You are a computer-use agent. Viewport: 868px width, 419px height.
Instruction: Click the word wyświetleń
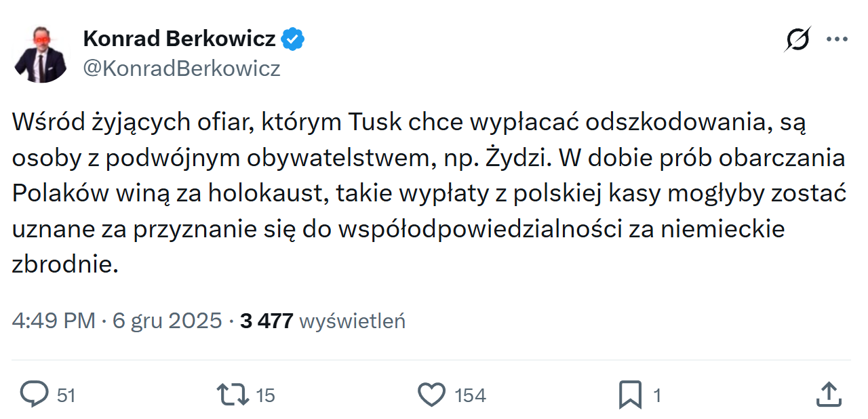(x=352, y=320)
